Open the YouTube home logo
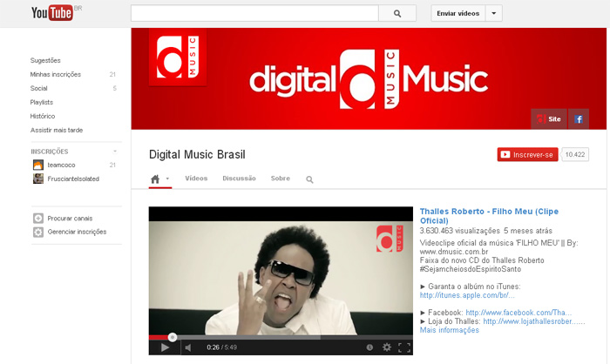The width and height of the screenshot is (610, 364). point(51,13)
